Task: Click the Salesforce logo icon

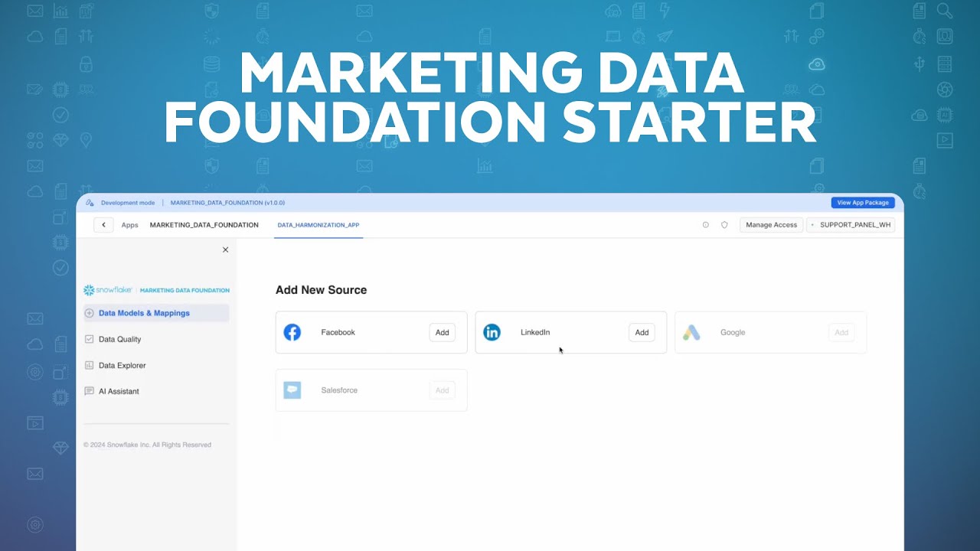Action: [x=292, y=390]
